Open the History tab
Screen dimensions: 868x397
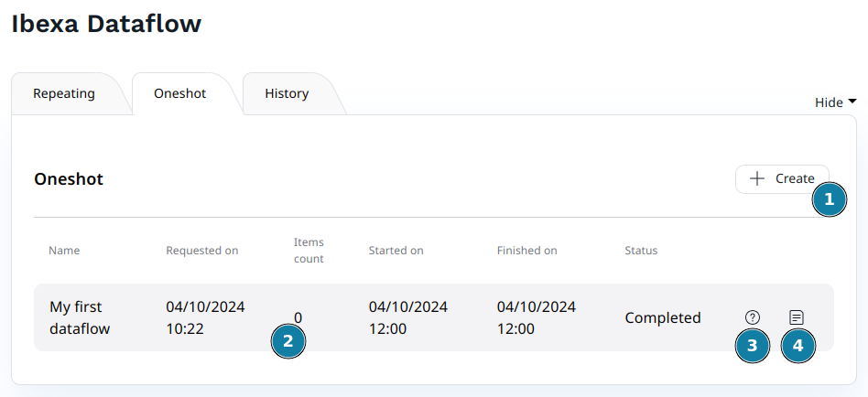pyautogui.click(x=287, y=93)
